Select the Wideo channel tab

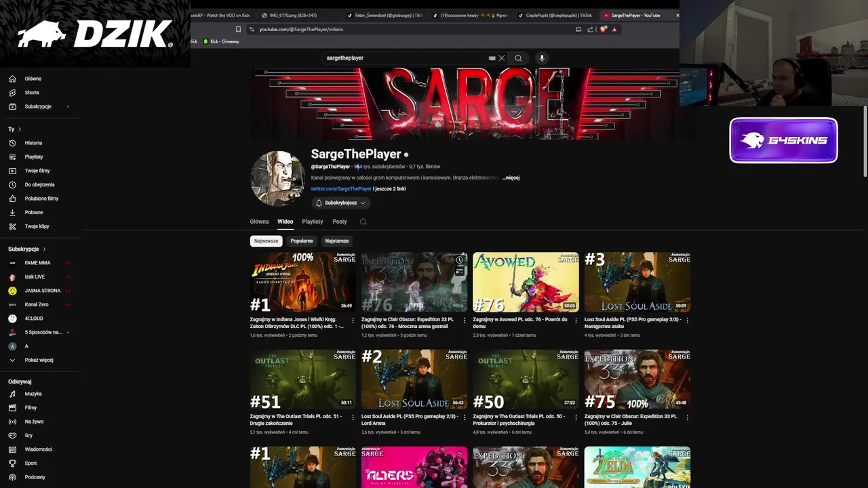[x=285, y=222]
